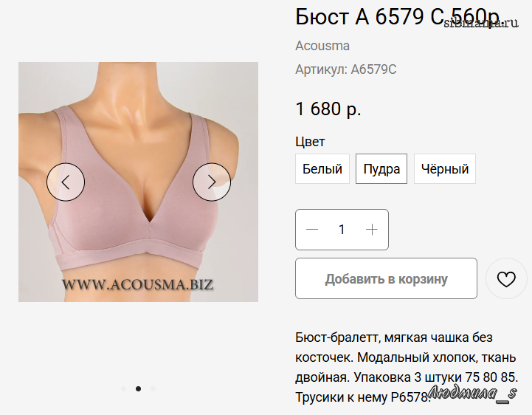The height and width of the screenshot is (415, 532).
Task: Increase quantity with plus icon
Action: coord(372,230)
